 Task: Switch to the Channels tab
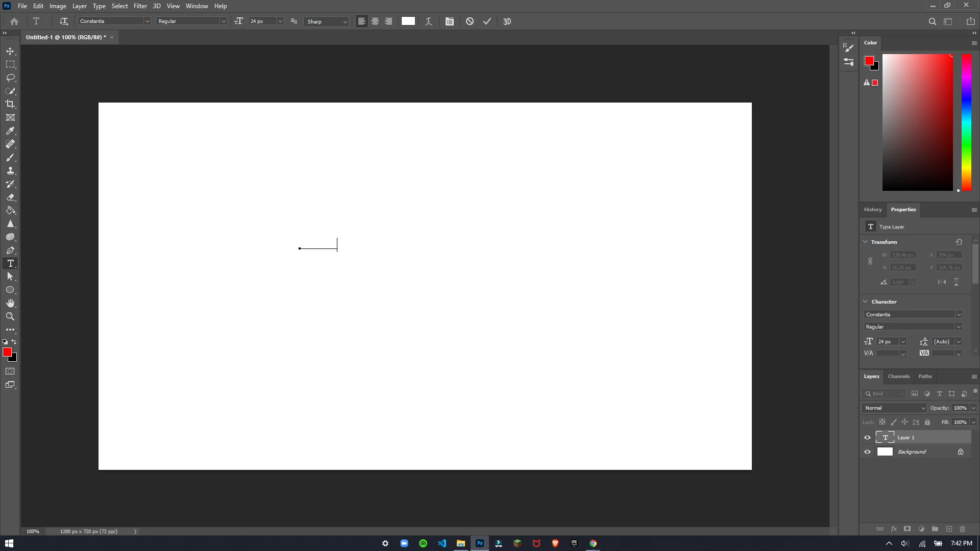click(898, 377)
